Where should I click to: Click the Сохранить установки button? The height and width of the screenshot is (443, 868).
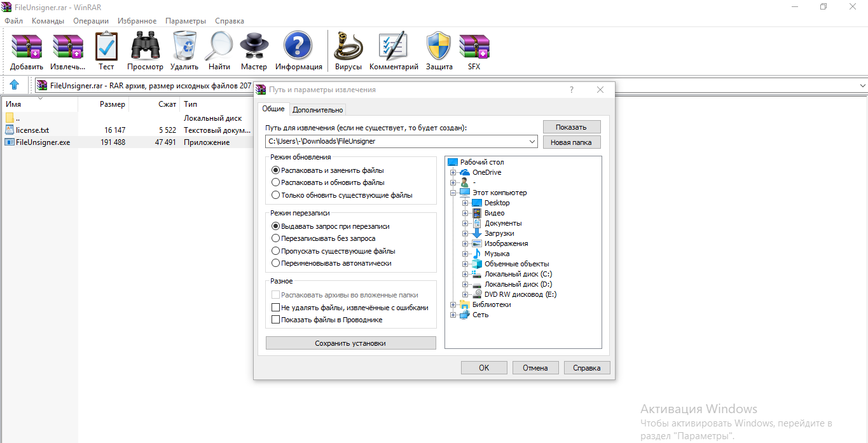tap(350, 343)
